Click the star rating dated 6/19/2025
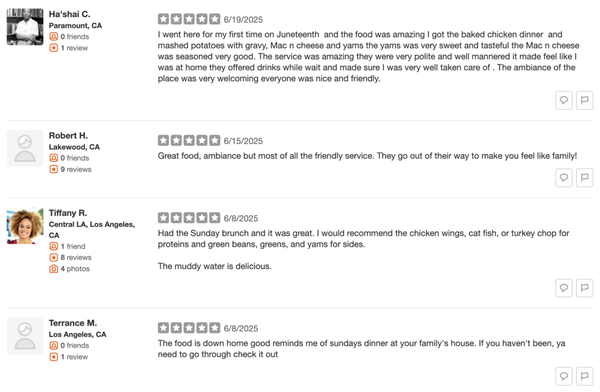 (x=189, y=19)
